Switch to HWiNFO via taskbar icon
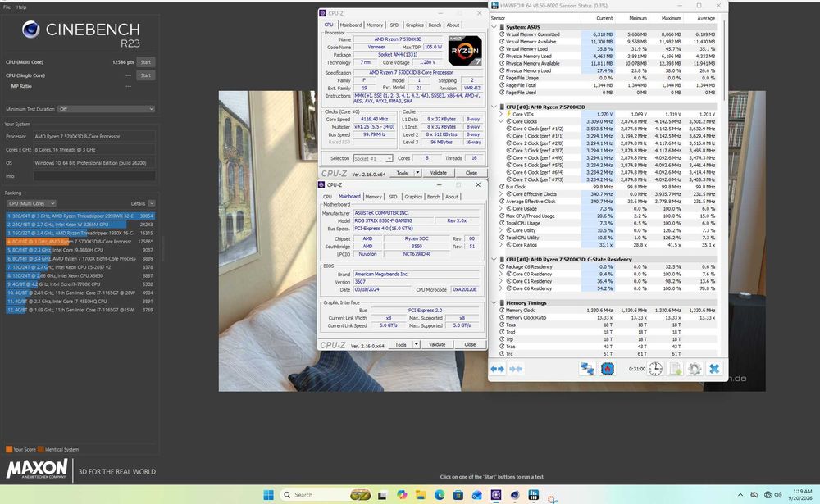 point(534,495)
